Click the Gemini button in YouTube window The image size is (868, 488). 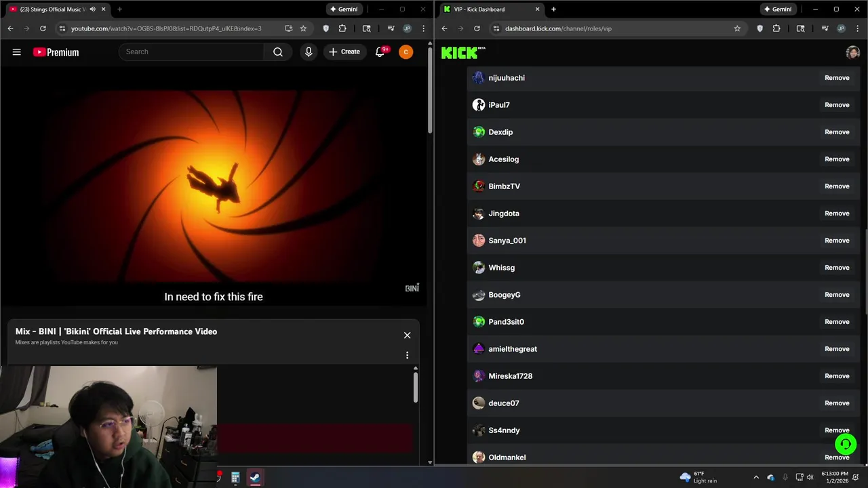343,9
